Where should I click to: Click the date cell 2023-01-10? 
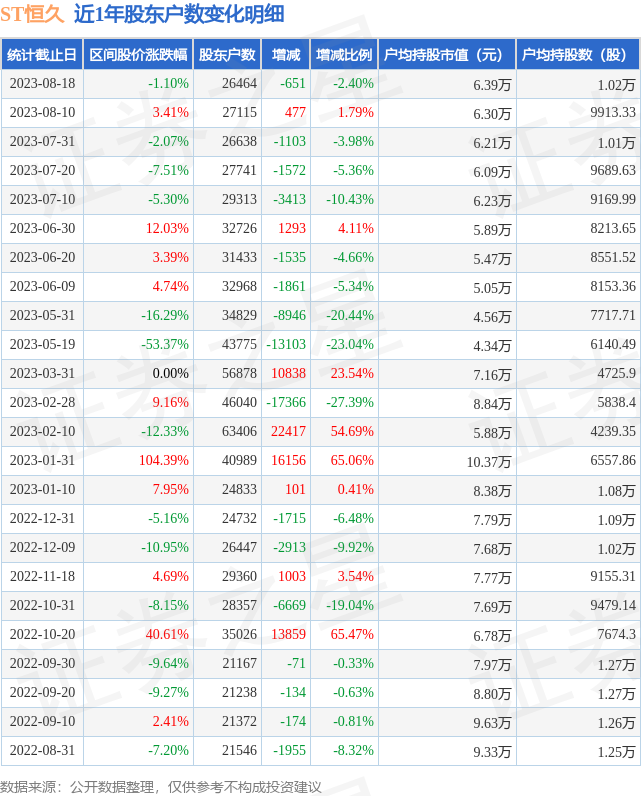[42, 489]
